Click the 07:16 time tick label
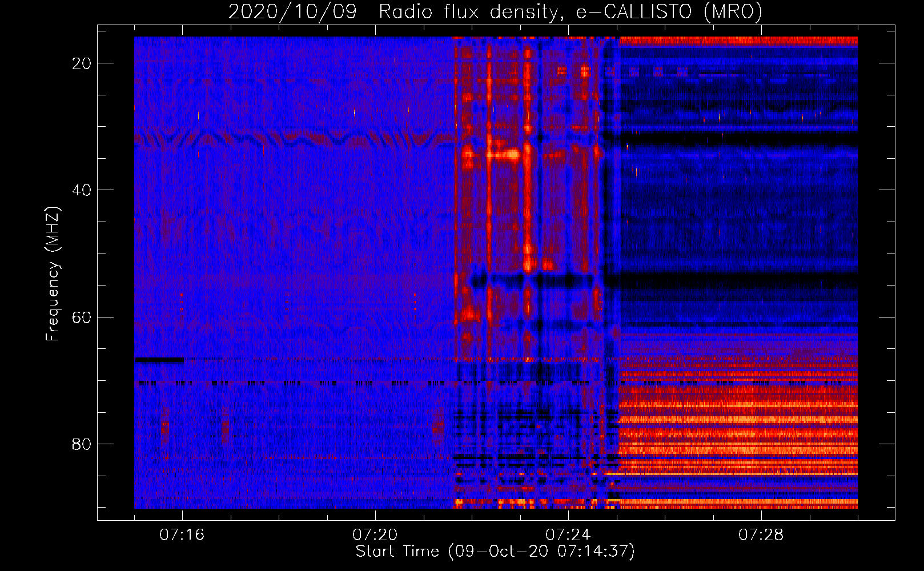The image size is (924, 571). pyautogui.click(x=182, y=535)
